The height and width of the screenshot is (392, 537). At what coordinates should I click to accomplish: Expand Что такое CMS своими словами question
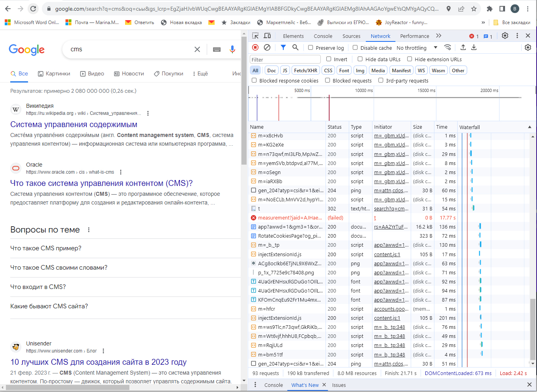125,268
